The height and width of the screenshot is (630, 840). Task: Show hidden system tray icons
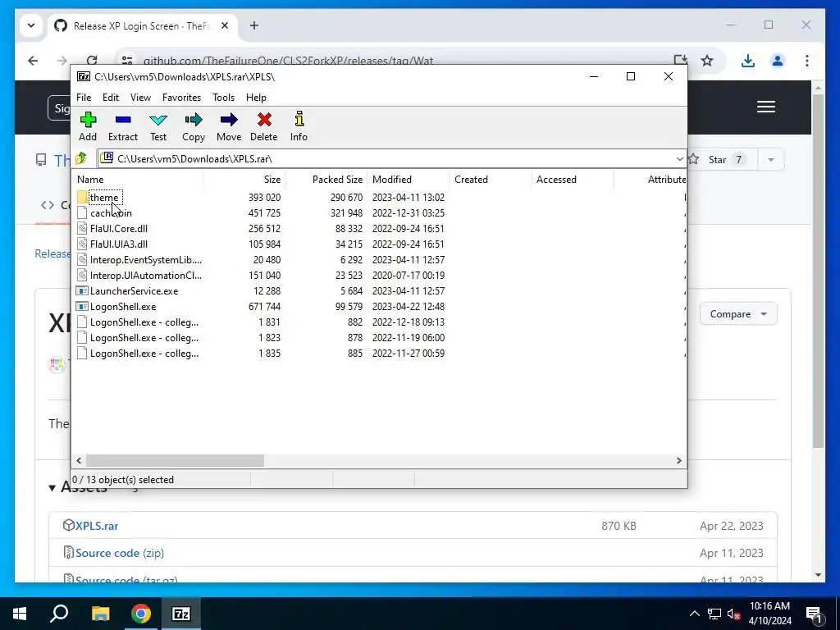tap(694, 614)
